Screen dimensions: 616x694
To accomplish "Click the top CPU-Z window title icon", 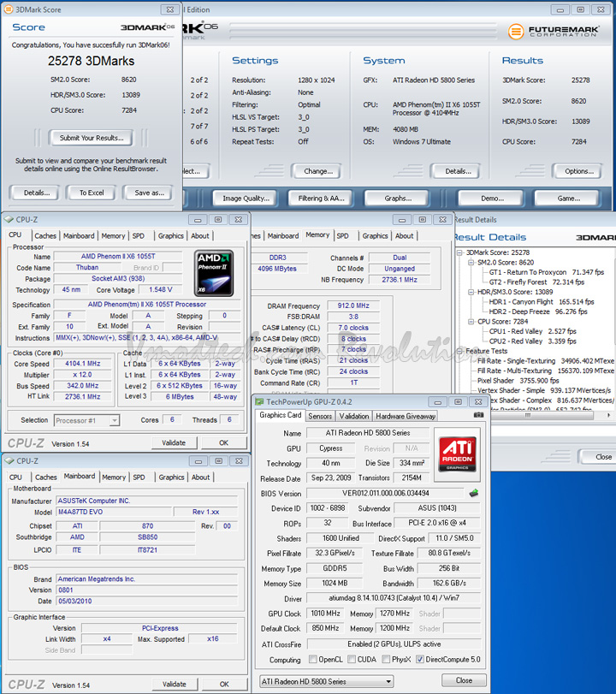I will click(9, 220).
